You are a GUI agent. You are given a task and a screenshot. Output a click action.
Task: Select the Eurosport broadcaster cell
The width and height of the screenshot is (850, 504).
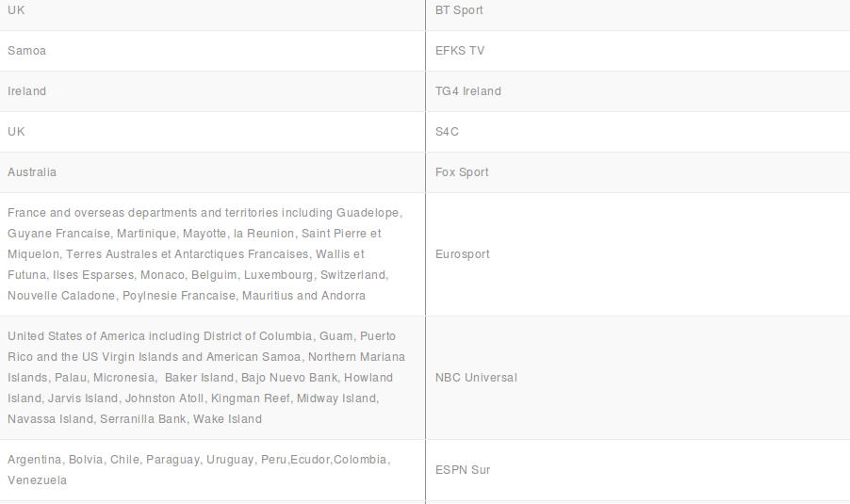pos(463,254)
